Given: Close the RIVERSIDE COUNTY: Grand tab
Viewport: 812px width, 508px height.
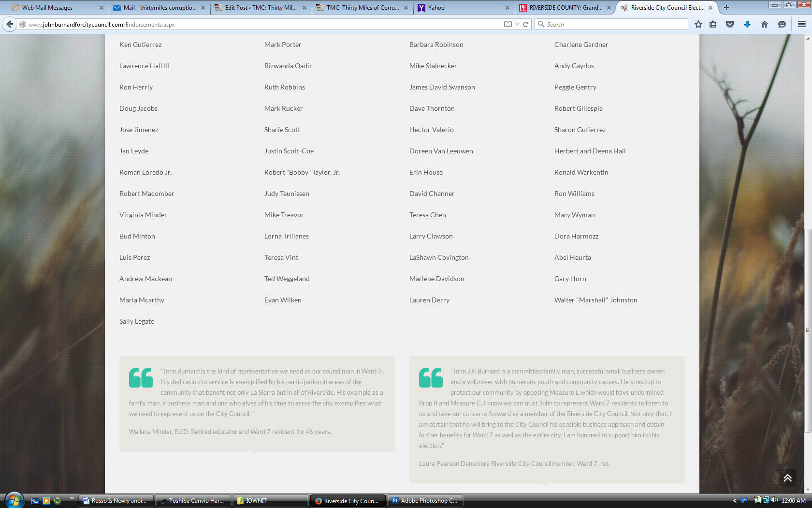Looking at the screenshot, I should click(x=609, y=8).
